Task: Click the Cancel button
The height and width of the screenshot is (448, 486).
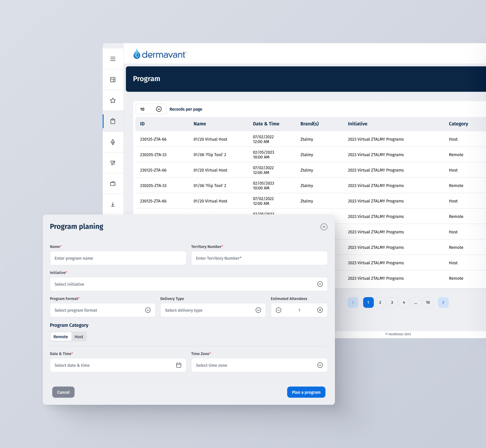Action: (x=63, y=392)
